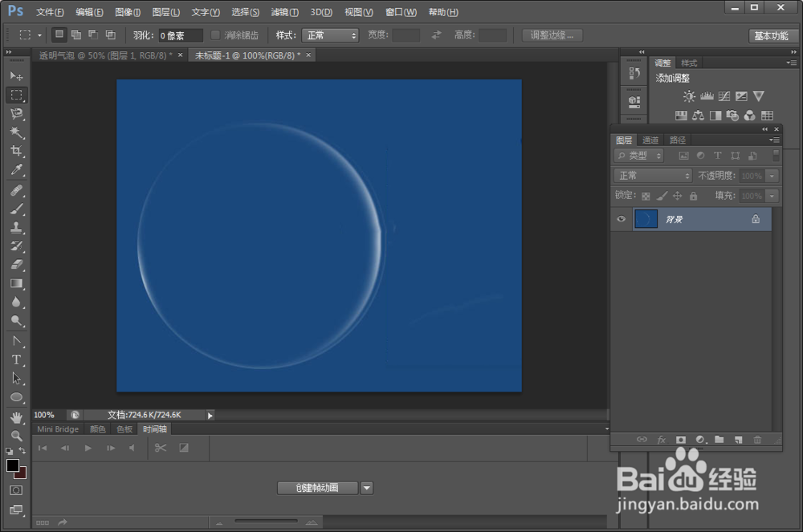
Task: Open the 滤镜(T) menu
Action: click(285, 12)
